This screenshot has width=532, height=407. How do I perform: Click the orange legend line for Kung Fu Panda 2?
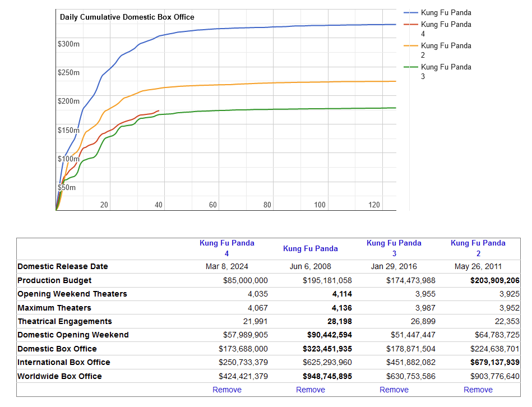(411, 46)
